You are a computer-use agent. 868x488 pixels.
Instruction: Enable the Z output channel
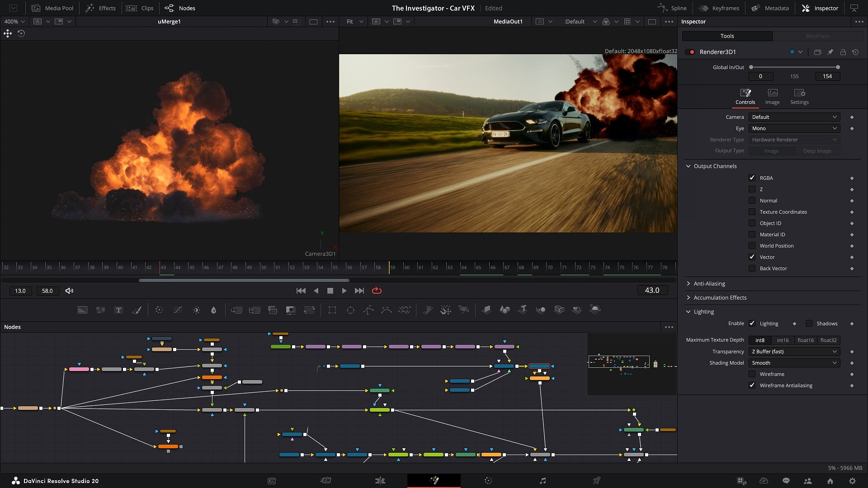[x=752, y=189]
